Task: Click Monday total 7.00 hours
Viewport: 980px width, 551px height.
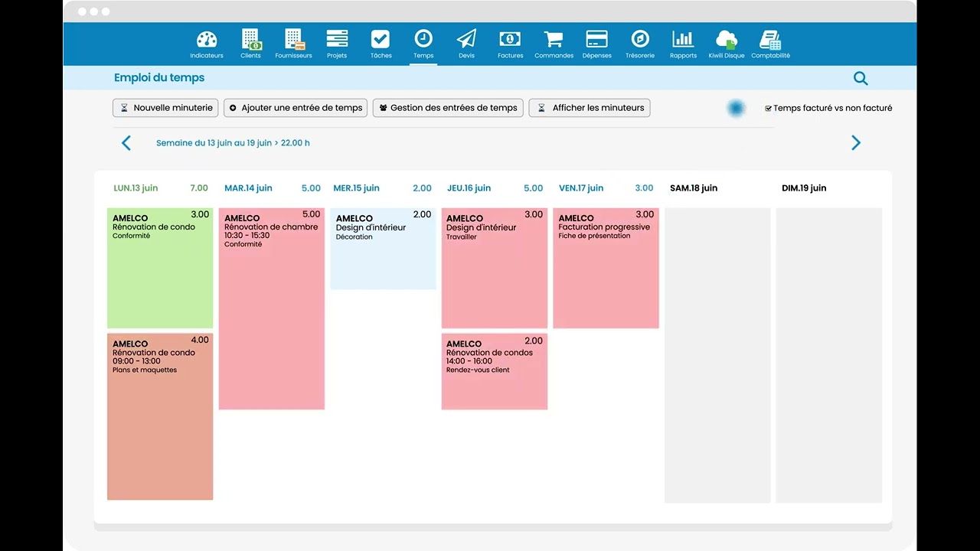Action: (199, 188)
